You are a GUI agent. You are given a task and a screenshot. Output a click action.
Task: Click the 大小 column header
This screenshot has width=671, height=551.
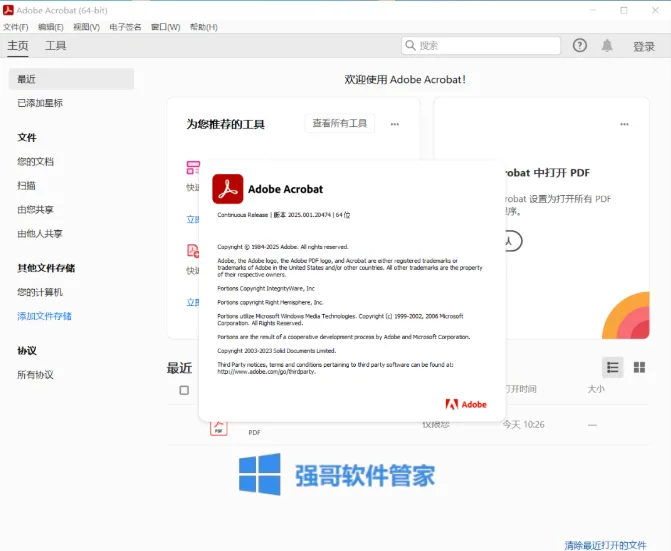pos(596,389)
